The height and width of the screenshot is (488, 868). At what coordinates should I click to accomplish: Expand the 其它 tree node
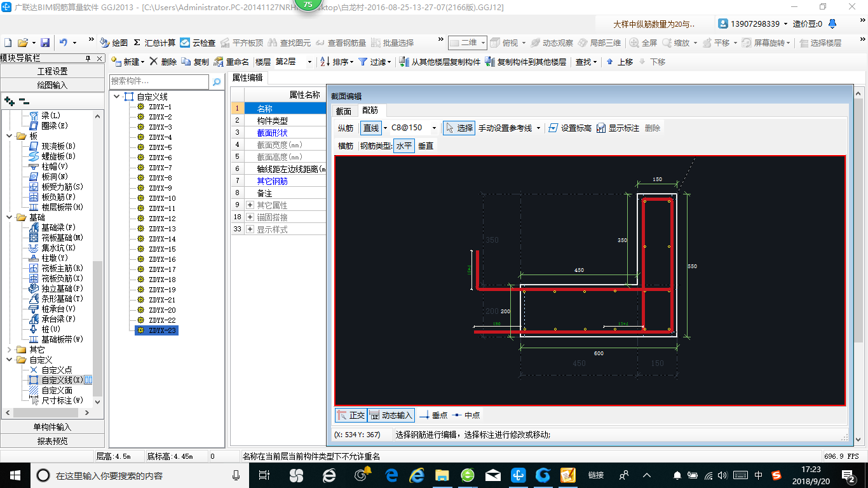9,349
